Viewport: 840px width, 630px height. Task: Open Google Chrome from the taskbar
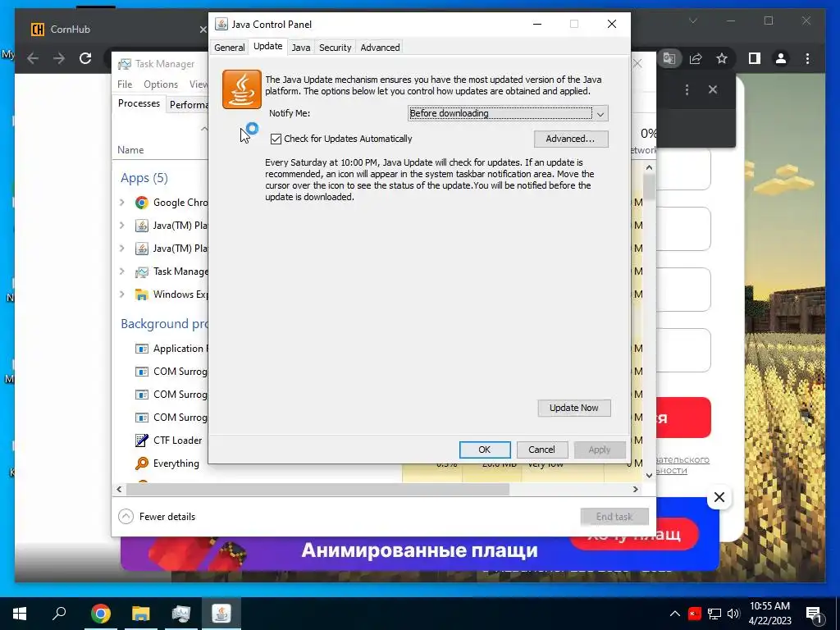(x=100, y=614)
